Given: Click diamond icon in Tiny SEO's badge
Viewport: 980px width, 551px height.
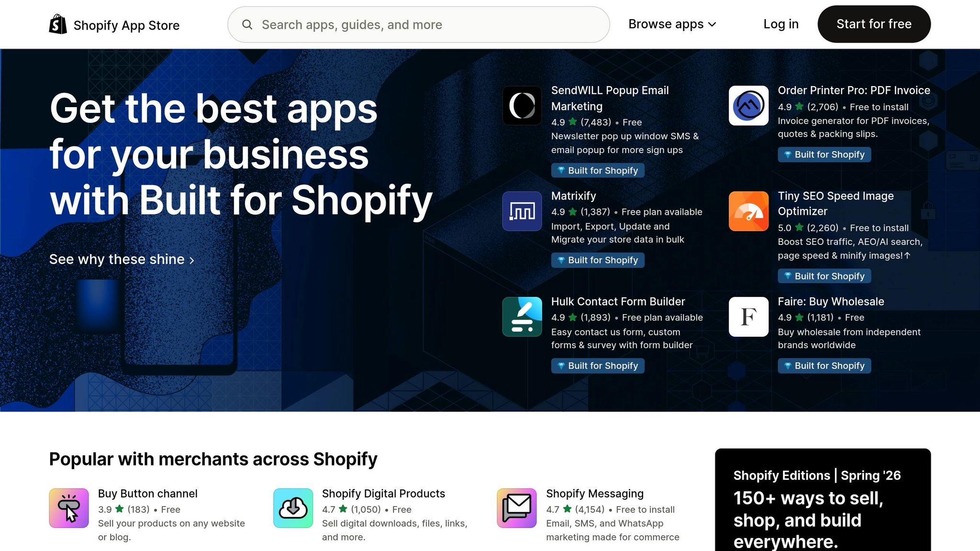Looking at the screenshot, I should (x=788, y=276).
